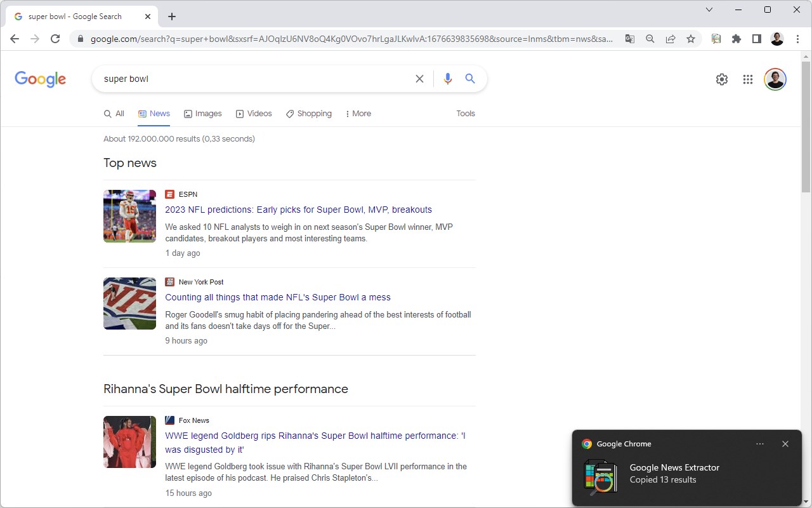
Task: Switch to the Videos tab
Action: point(254,114)
